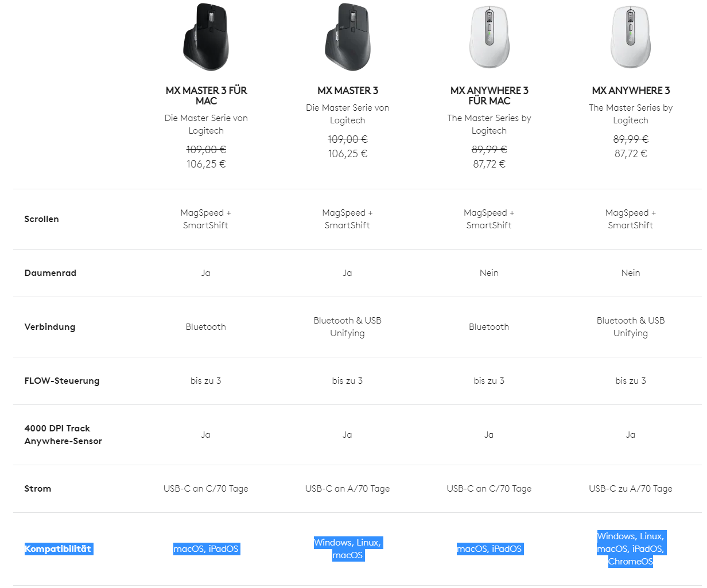This screenshot has width=707, height=588.
Task: Select the Daumenrad row label
Action: tap(50, 273)
